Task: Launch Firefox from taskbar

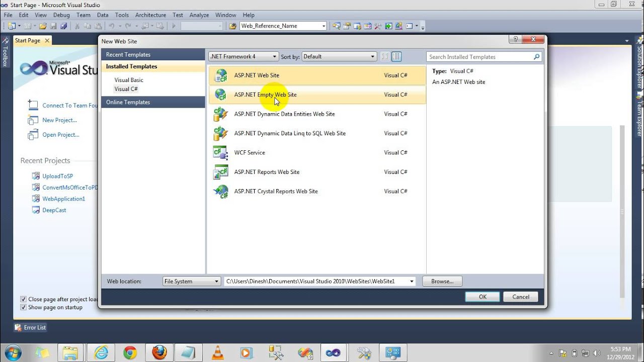Action: 159,353
